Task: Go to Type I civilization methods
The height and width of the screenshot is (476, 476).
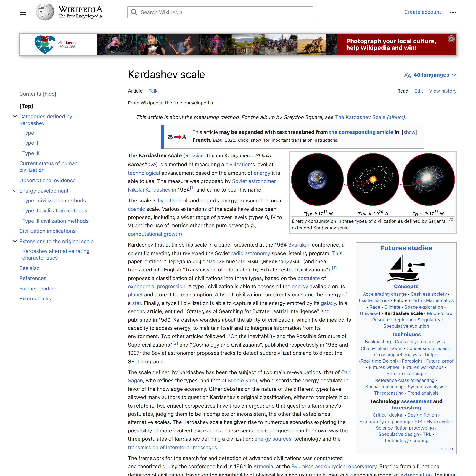Action: (54, 201)
